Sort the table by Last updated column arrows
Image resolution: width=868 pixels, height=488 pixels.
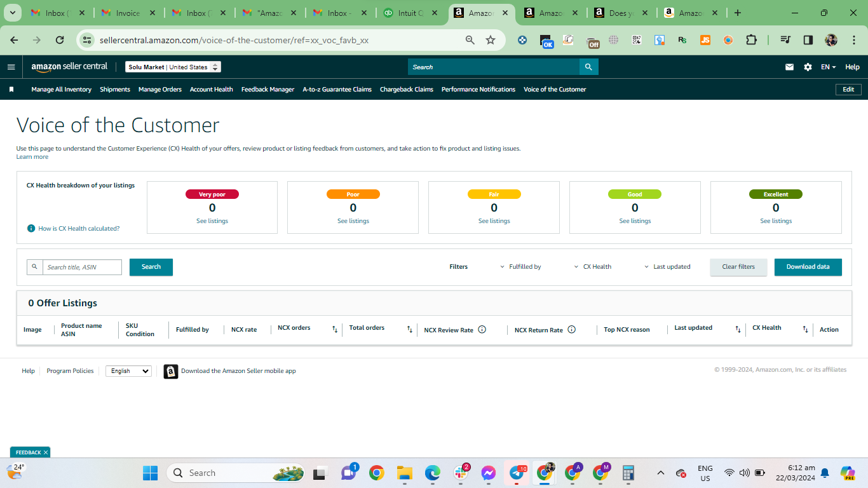point(738,329)
